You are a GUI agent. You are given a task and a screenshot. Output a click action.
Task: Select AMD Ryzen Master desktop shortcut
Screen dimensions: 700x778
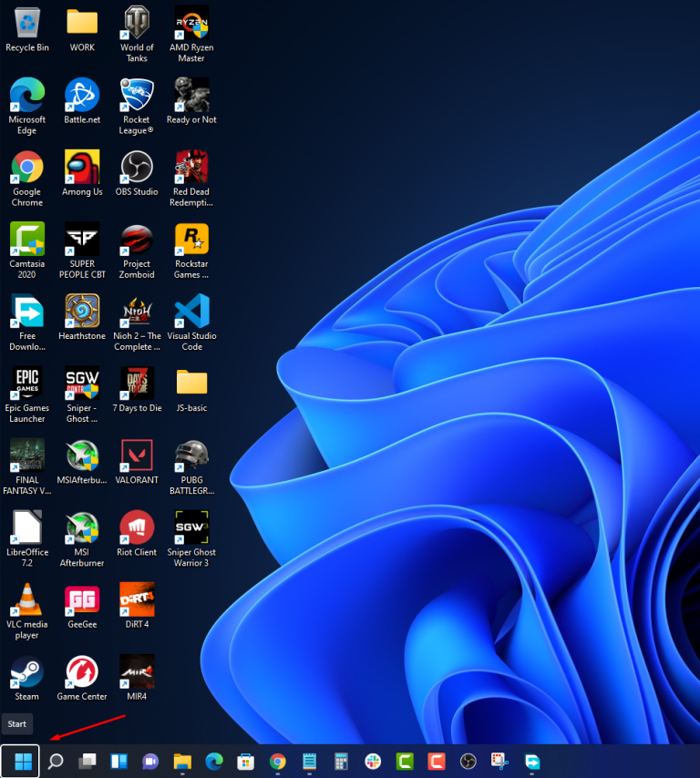(191, 35)
